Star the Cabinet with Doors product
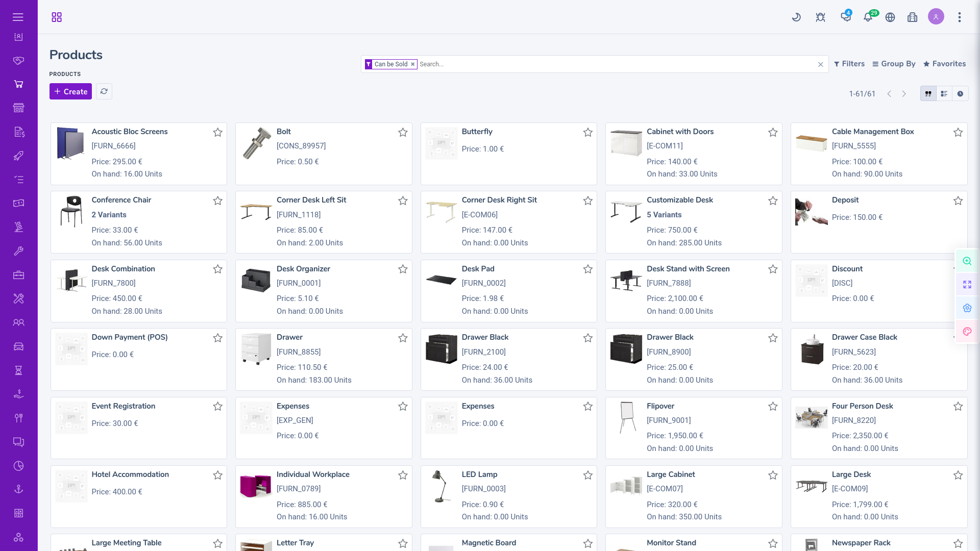Image resolution: width=980 pixels, height=551 pixels. 773,133
